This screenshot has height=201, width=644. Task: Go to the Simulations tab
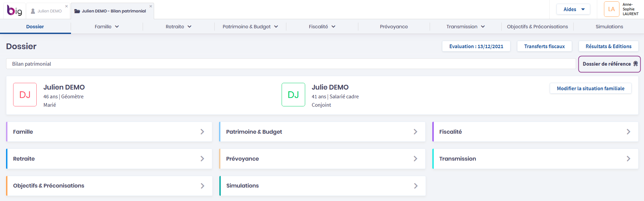point(609,27)
